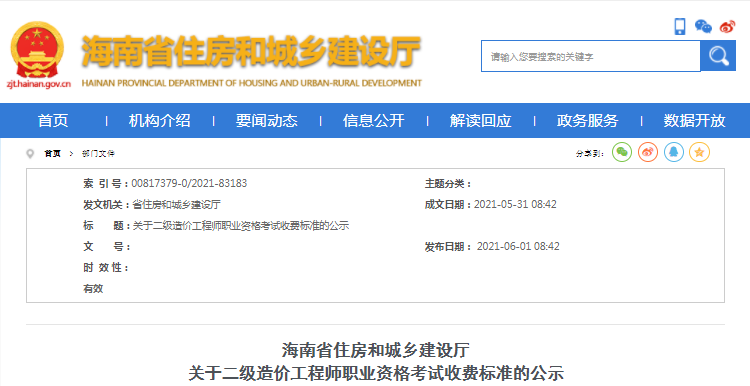The image size is (750, 386).
Task: Click the national emblem logo
Action: tap(37, 50)
